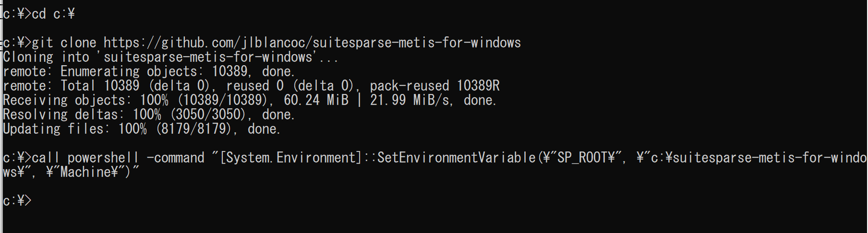Click the 'Enumerating objects: 10389' line

click(149, 71)
